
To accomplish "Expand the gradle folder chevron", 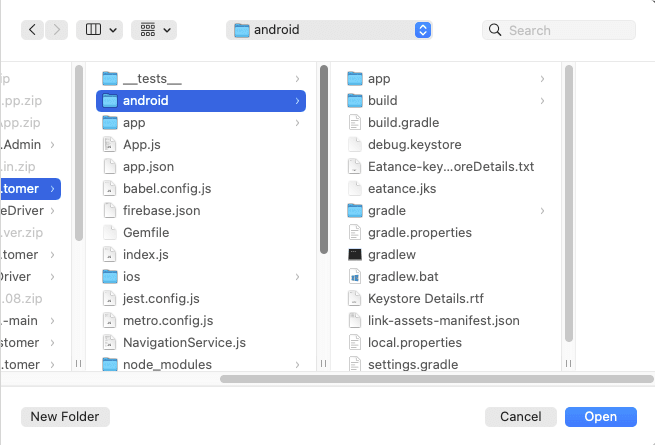I will 542,211.
